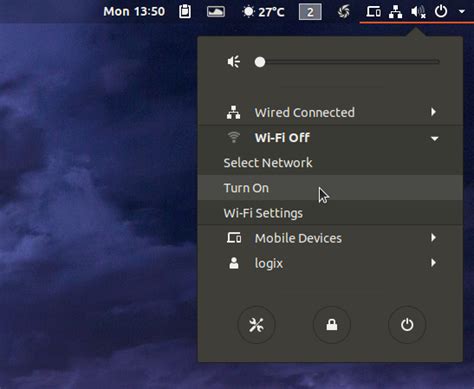Open the Wired Connected submenu
The height and width of the screenshot is (389, 474).
click(330, 112)
